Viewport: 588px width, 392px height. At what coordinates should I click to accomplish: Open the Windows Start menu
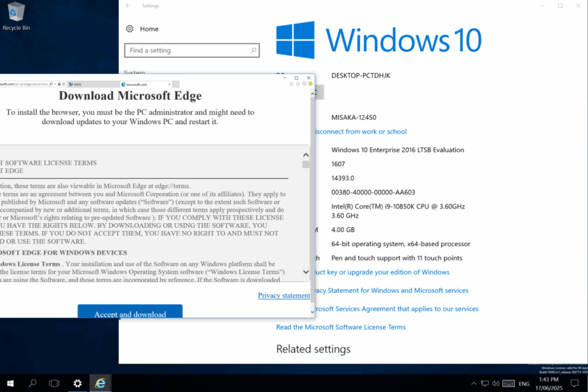click(10, 383)
